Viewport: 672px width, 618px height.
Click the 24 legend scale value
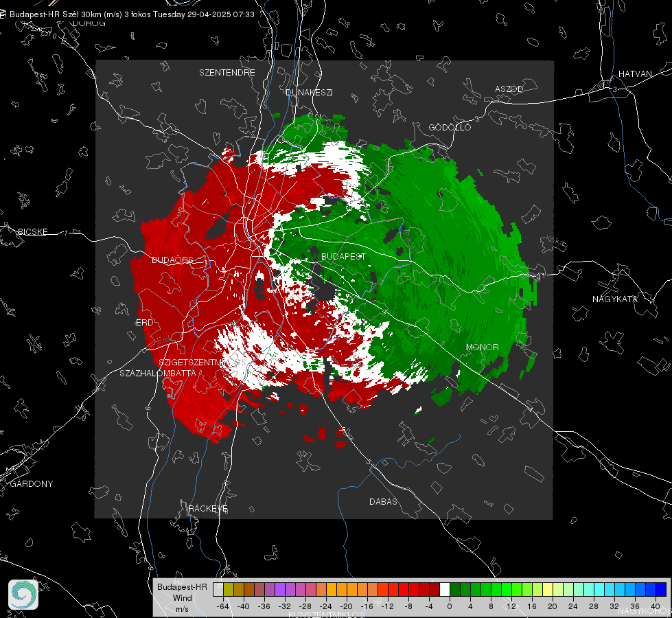coord(573,606)
